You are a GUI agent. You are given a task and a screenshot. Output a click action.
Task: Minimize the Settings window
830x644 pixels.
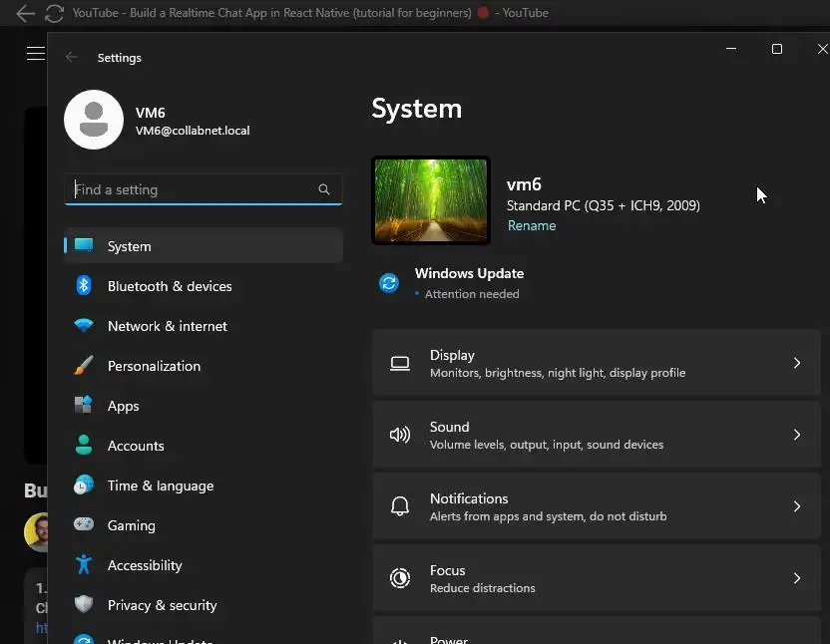coord(731,49)
